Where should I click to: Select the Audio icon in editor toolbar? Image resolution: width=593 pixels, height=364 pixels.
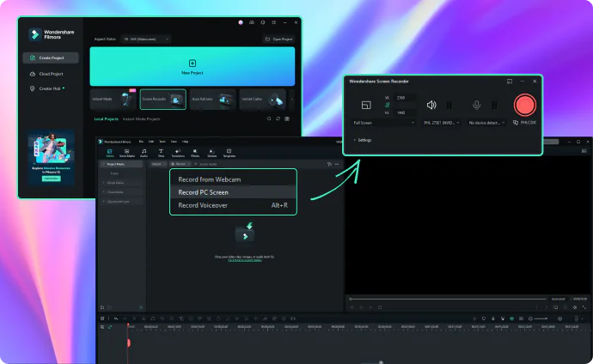coord(144,153)
